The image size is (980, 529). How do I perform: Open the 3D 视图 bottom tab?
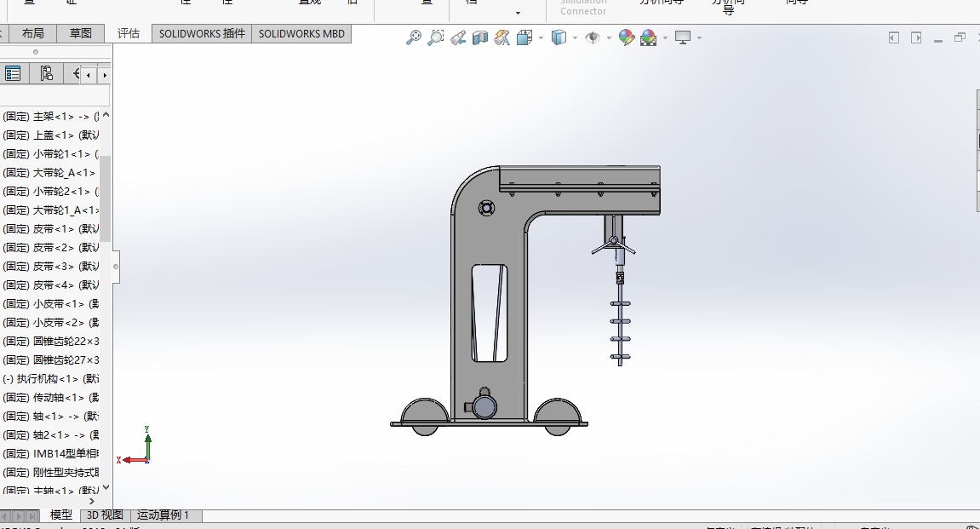[105, 515]
